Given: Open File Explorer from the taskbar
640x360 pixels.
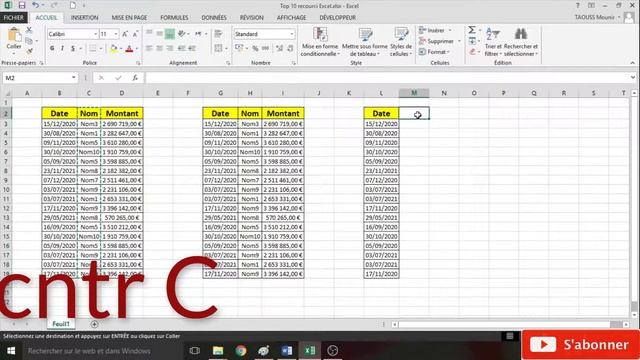Looking at the screenshot, I should 218,351.
